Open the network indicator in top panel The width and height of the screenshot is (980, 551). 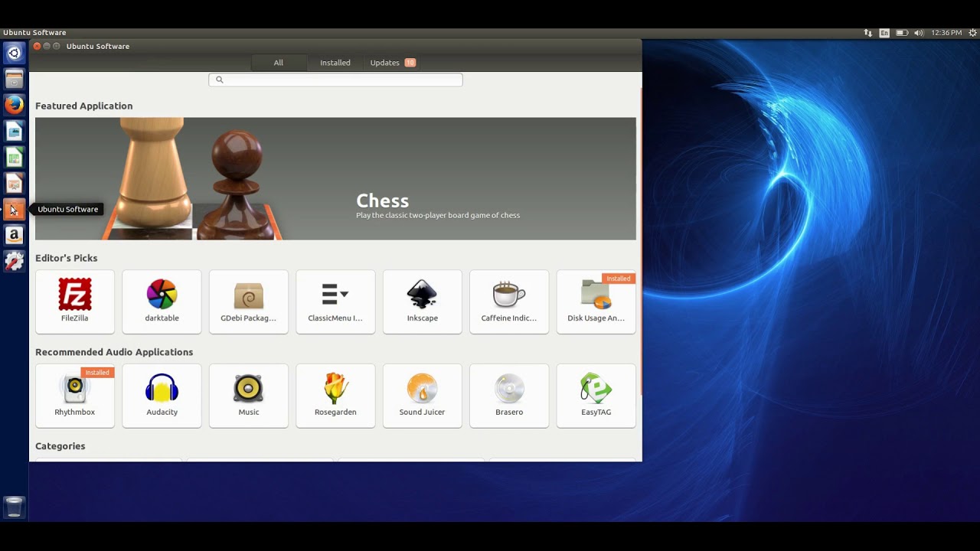click(867, 33)
